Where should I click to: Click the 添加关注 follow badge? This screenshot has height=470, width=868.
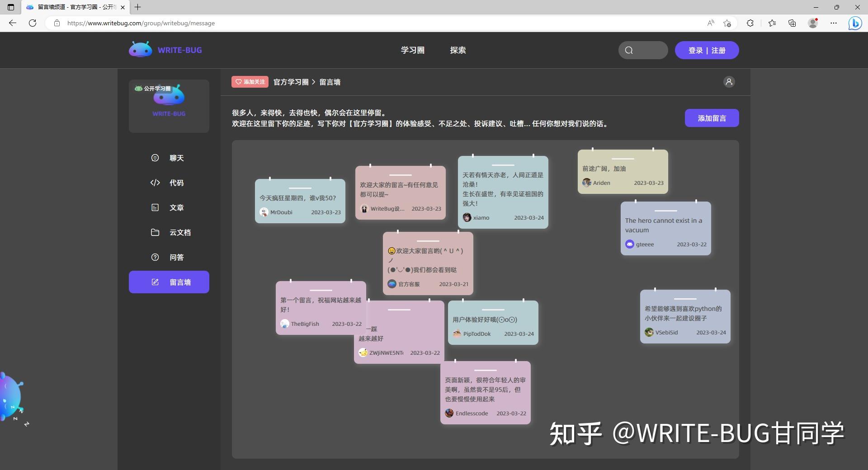tap(250, 82)
